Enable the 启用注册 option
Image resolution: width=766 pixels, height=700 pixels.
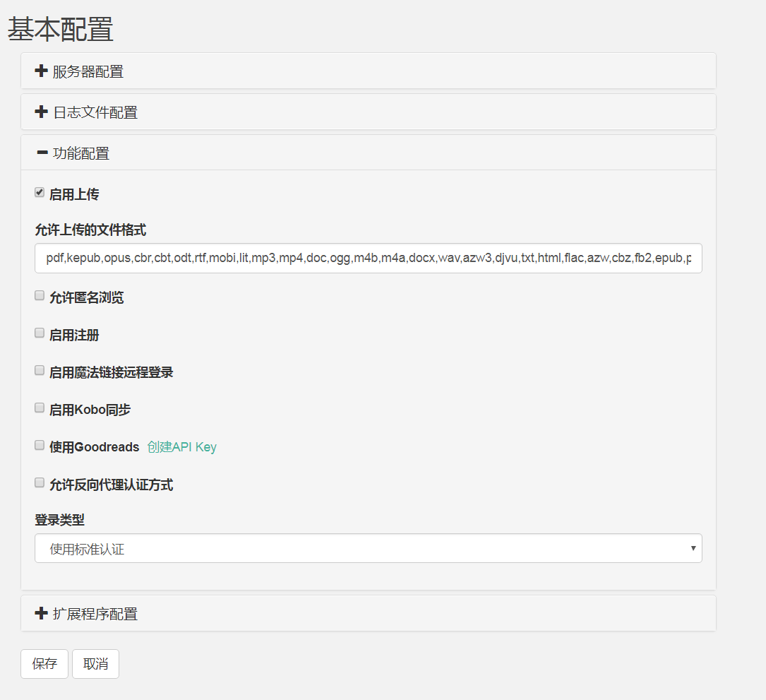(39, 332)
